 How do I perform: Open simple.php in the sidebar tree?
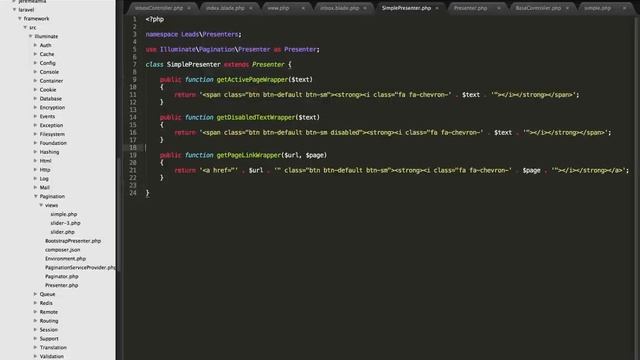(64, 214)
